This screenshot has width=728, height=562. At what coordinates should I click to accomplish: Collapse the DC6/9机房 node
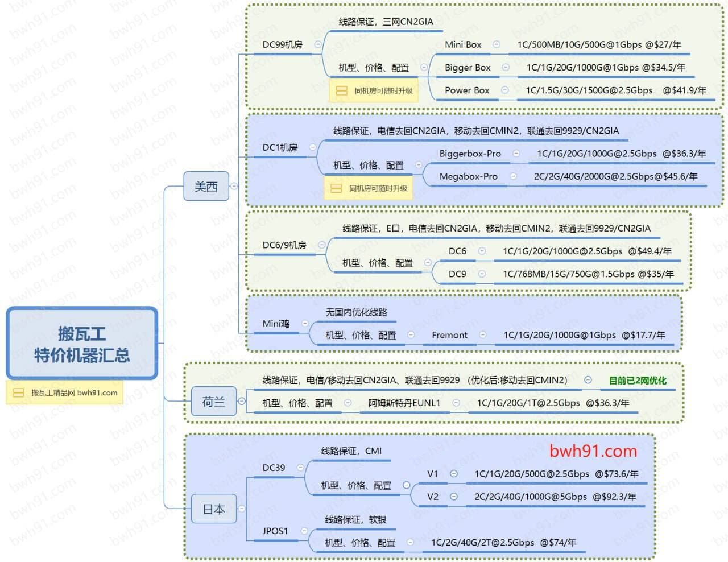pos(322,245)
